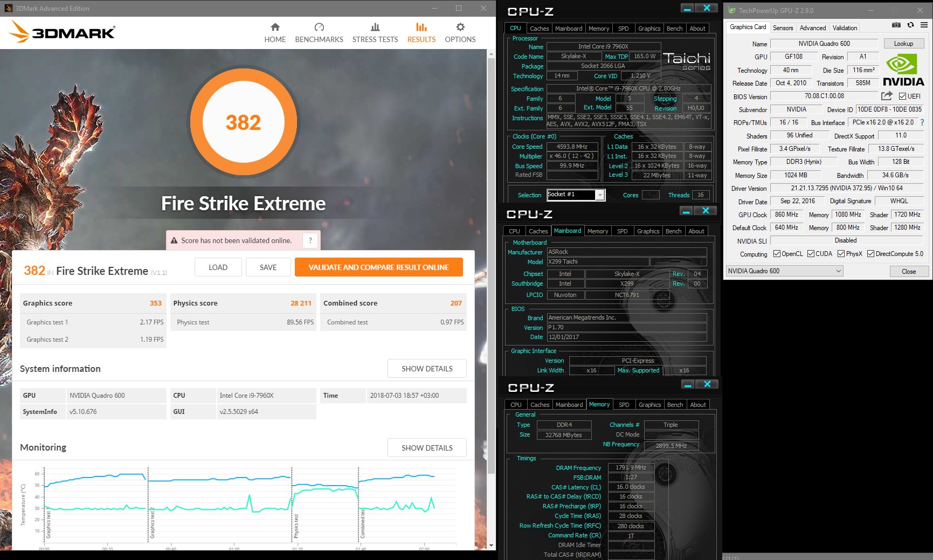
Task: Click the 3DMark vertical scrollbar thumb
Action: coord(490,265)
